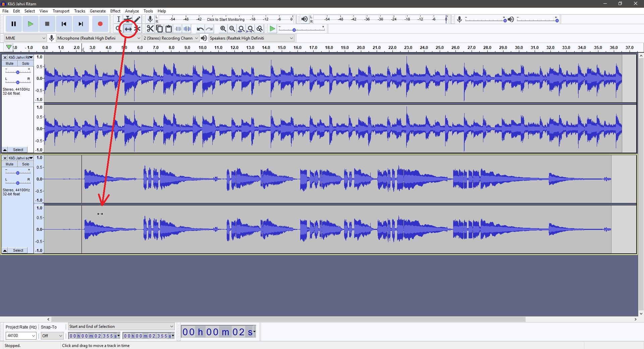The image size is (644, 349).
Task: Select the Multi-Tool asterisk icon
Action: click(138, 29)
